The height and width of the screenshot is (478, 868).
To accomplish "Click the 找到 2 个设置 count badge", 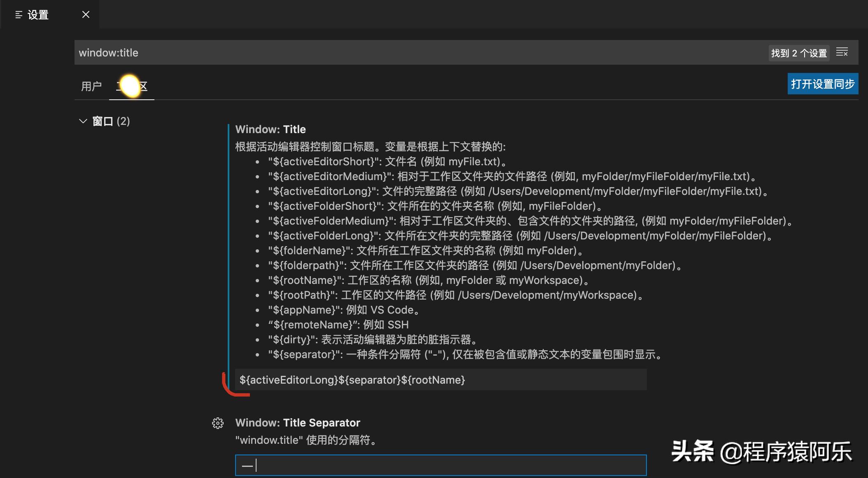I will pos(798,53).
